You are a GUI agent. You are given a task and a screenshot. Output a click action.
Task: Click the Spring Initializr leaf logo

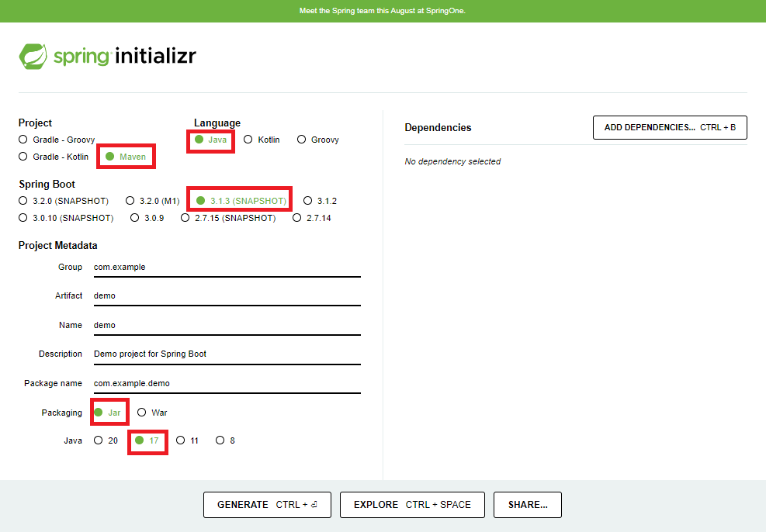(x=33, y=56)
